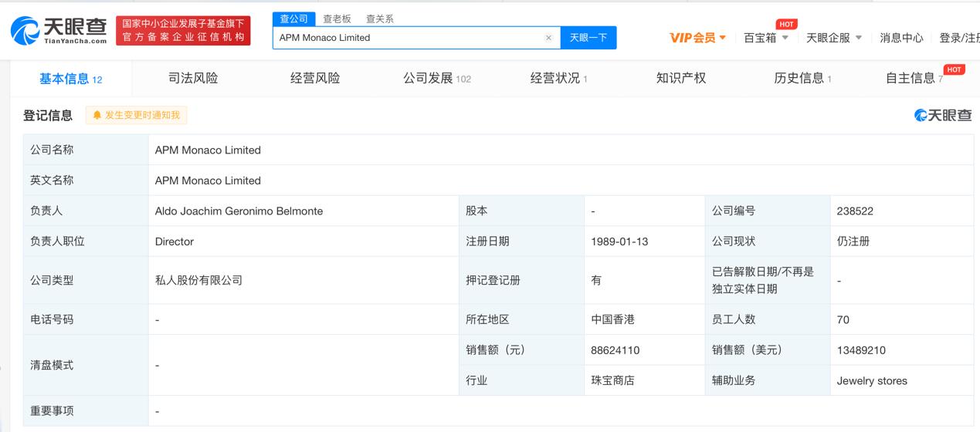
Task: Expand the 天眼企服 dropdown menu
Action: coord(834,38)
